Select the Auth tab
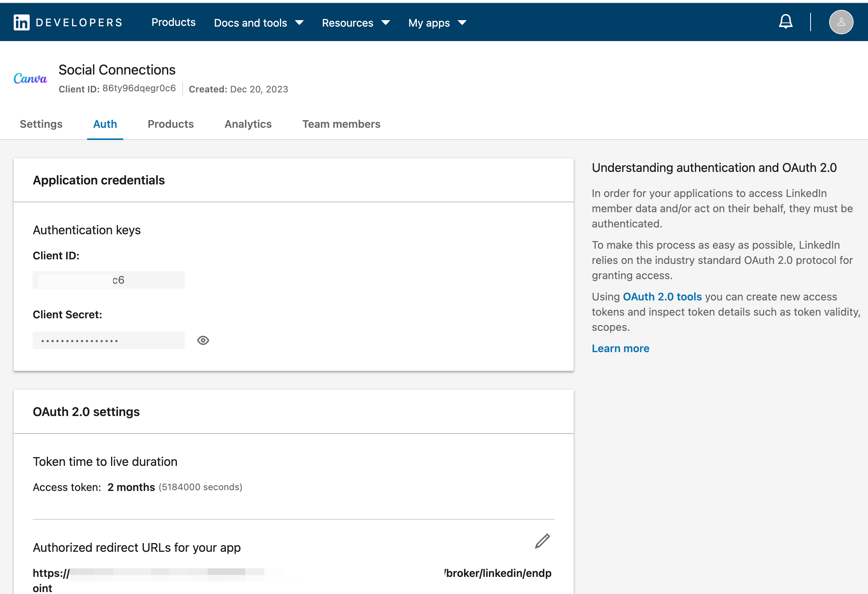Image resolution: width=868 pixels, height=594 pixels. (105, 124)
